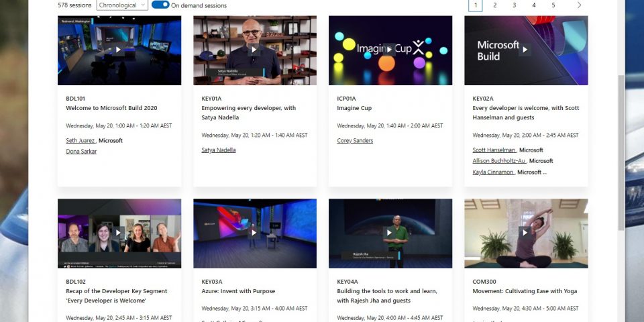Toggle On demand sessions switch
Screen dimensions: 644x322
160,5
